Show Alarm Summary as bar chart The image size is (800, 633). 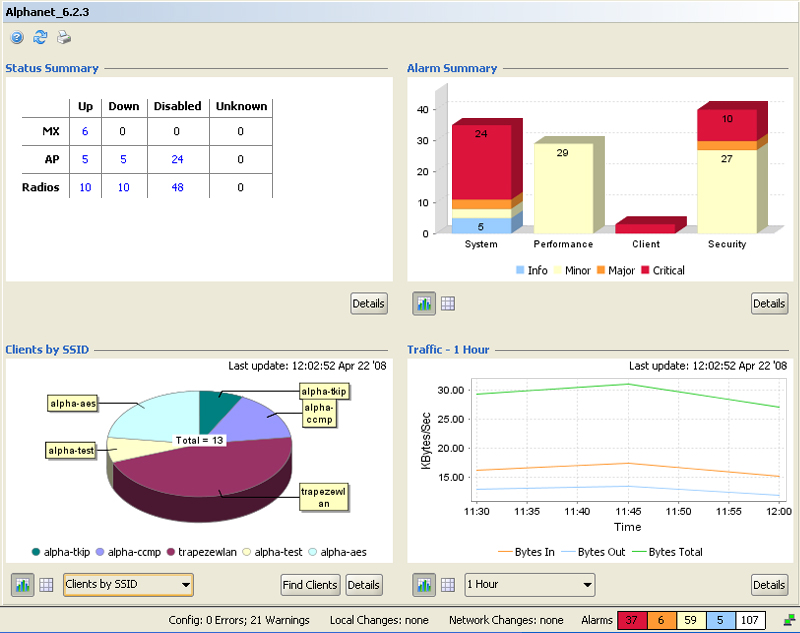[x=424, y=304]
